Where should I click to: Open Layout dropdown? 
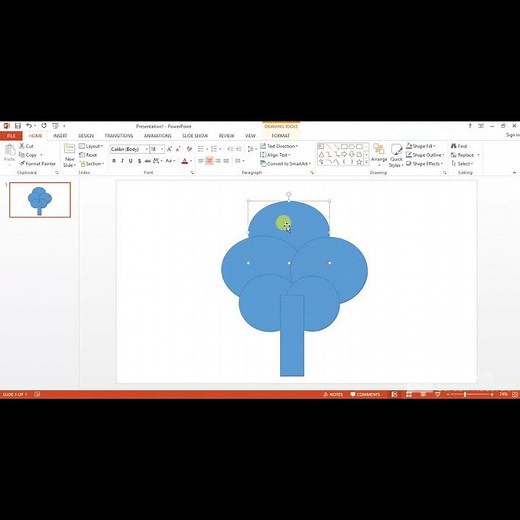pos(91,146)
